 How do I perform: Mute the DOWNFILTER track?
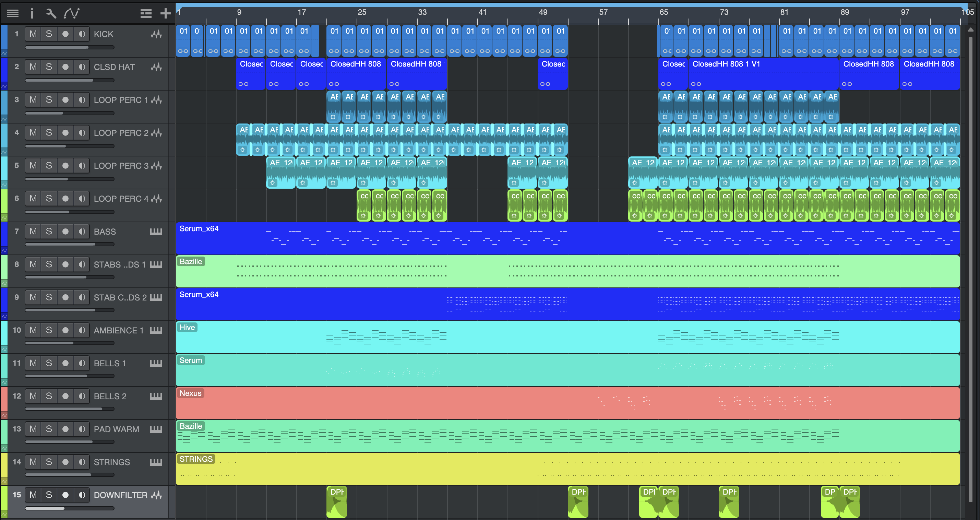pyautogui.click(x=34, y=495)
